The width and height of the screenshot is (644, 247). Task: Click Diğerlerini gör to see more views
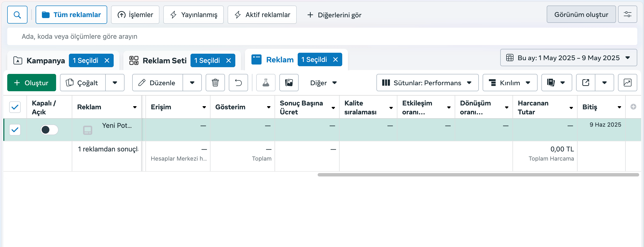(x=334, y=15)
